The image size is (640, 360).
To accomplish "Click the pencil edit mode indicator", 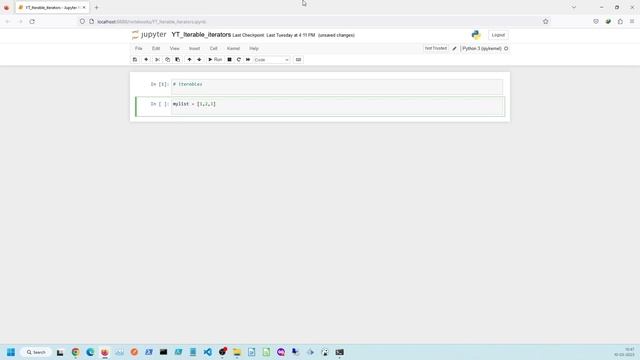I will point(454,49).
